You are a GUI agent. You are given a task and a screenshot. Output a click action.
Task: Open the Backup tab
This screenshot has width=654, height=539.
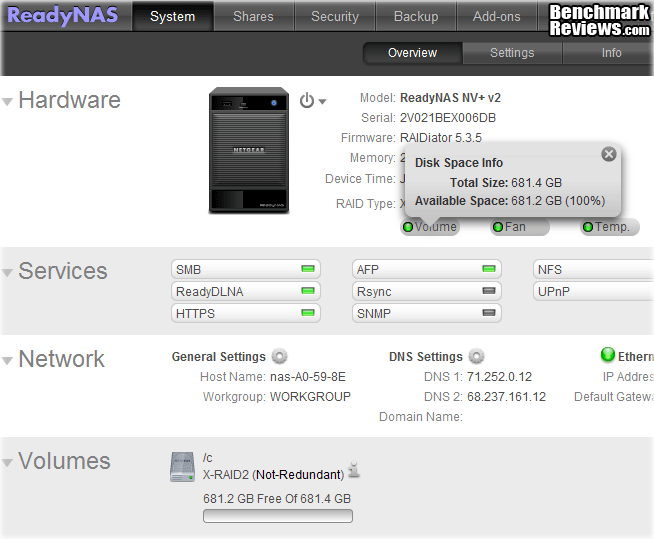(416, 16)
